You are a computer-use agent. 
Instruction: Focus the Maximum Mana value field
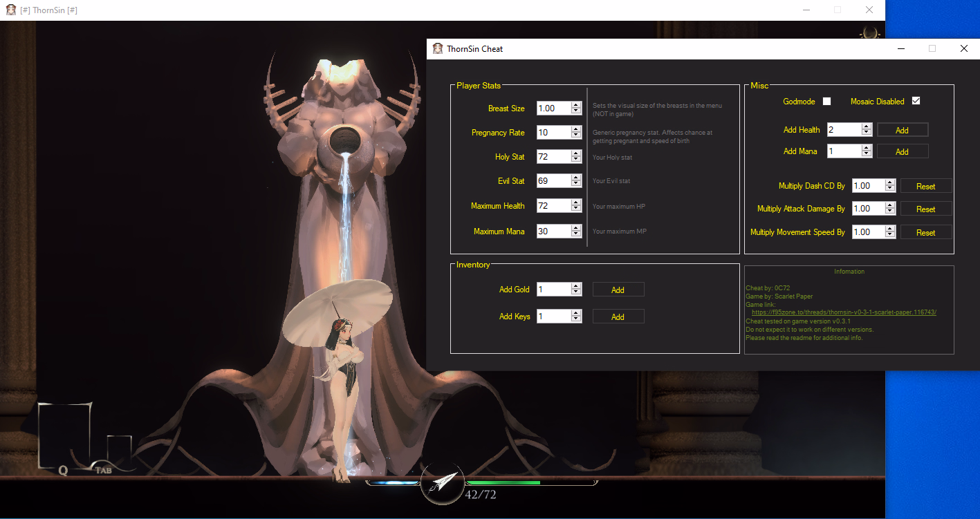pos(554,232)
